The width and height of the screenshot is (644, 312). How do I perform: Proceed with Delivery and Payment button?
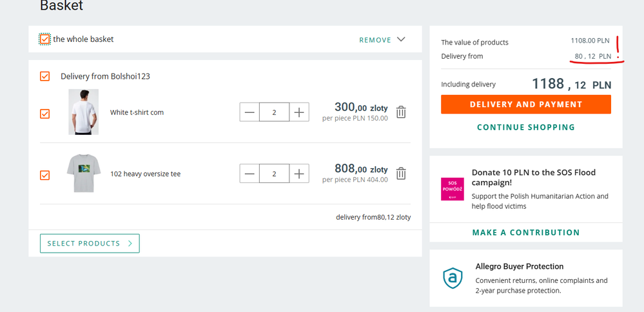click(x=525, y=104)
